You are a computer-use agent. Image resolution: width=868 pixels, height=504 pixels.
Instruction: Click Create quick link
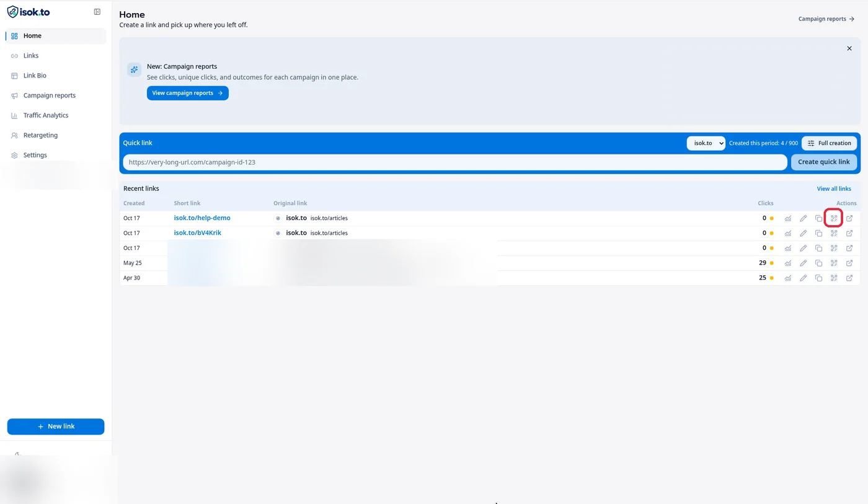coord(824,162)
